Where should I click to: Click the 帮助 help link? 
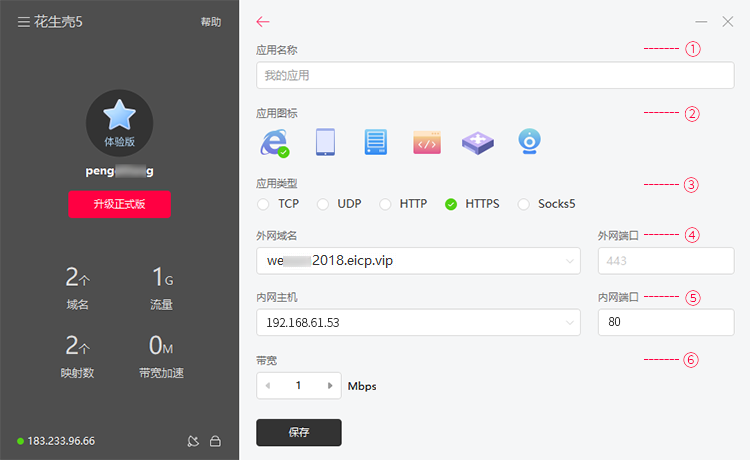click(210, 22)
